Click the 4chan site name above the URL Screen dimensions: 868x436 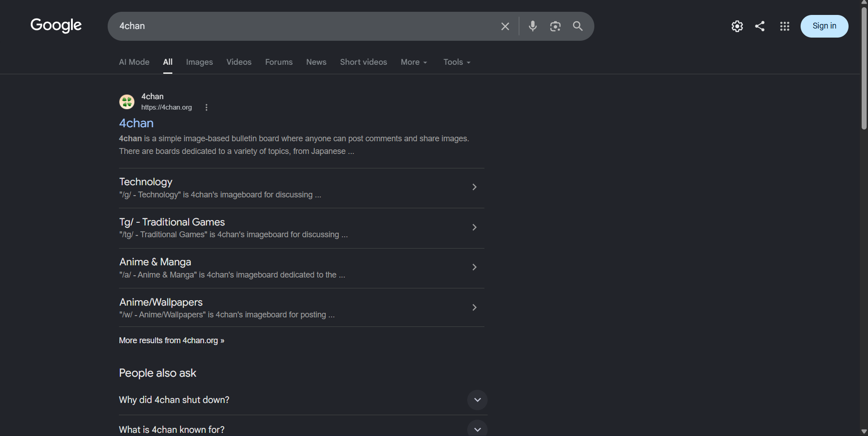click(152, 96)
